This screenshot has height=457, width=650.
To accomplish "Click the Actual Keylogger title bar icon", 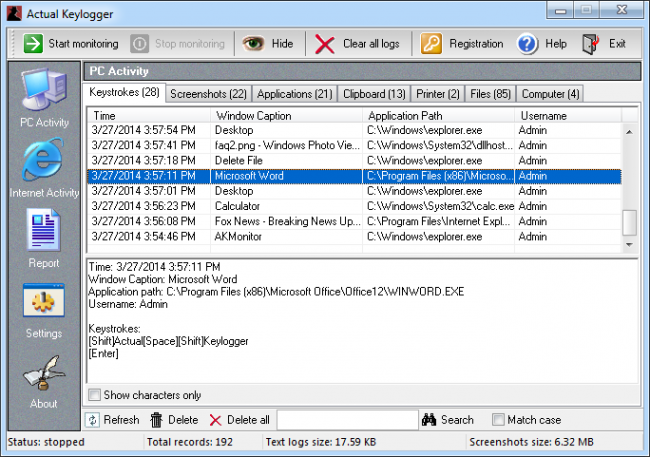I will (x=15, y=13).
